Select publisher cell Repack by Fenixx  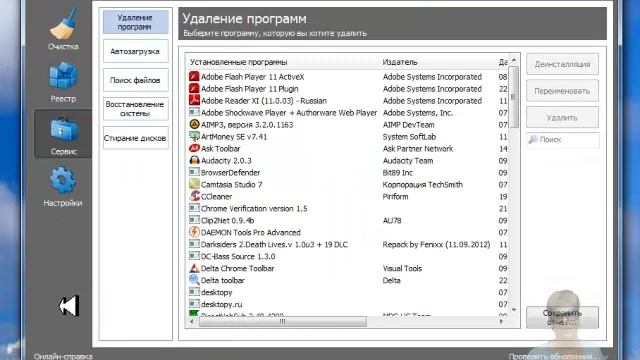[436, 244]
